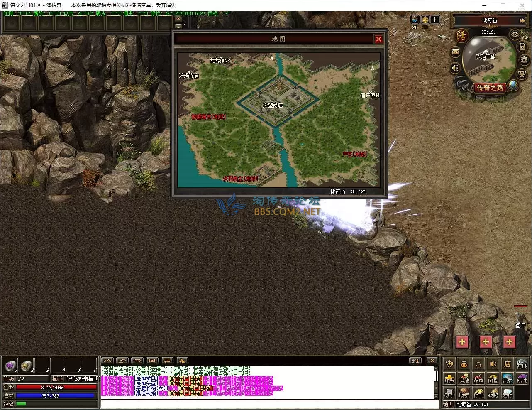The width and height of the screenshot is (532, 410).
Task: Close the 地图 map window
Action: point(378,39)
